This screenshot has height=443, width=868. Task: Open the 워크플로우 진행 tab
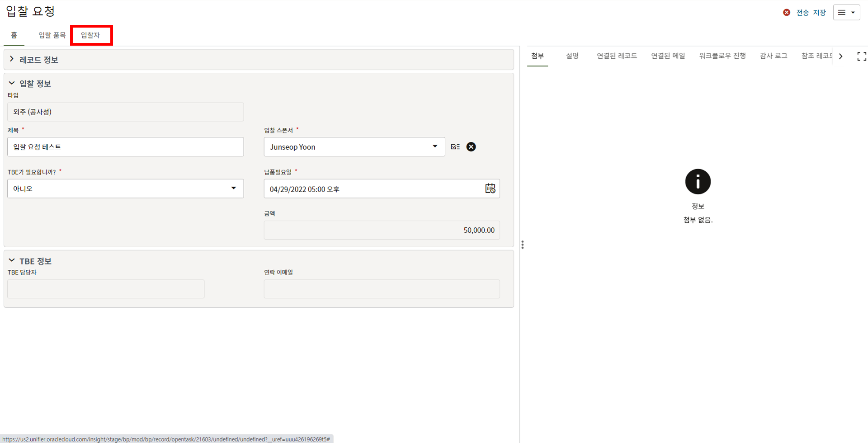pos(722,56)
